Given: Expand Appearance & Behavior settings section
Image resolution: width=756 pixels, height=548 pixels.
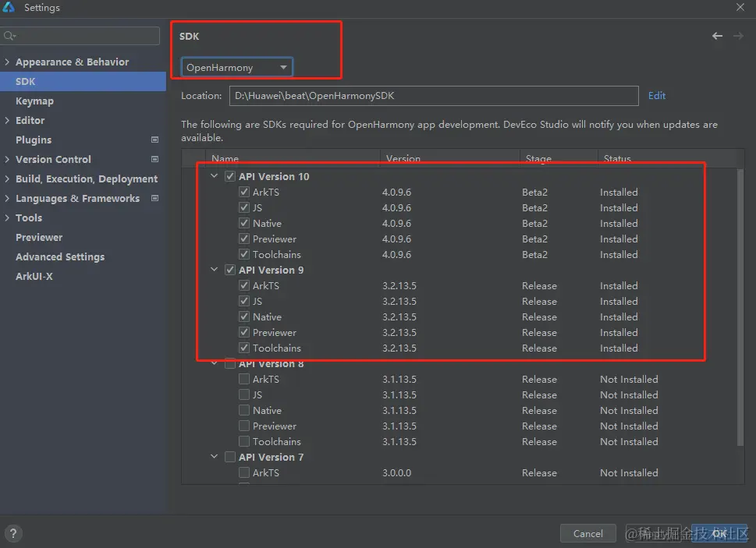Looking at the screenshot, I should pyautogui.click(x=7, y=62).
